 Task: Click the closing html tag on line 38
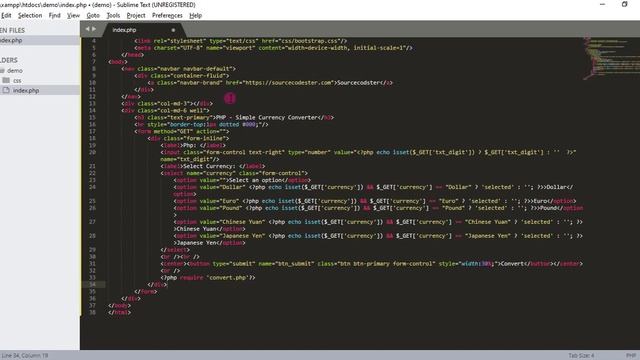[x=120, y=312]
